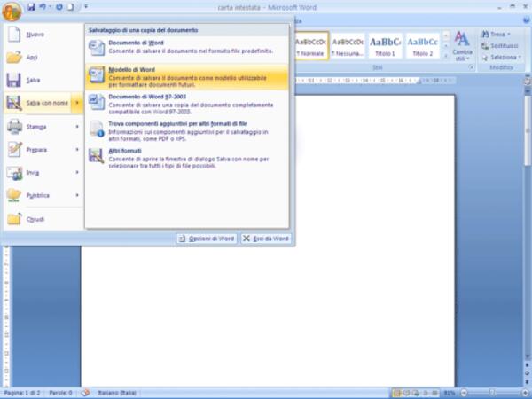Switch to Print Layout view in status bar
The width and height of the screenshot is (532, 399).
click(396, 392)
